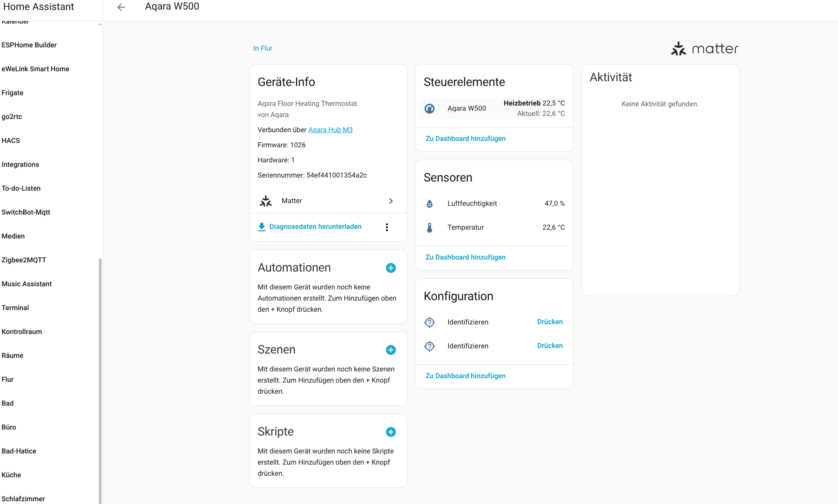Expand the Matter integration row chevron
The height and width of the screenshot is (504, 838).
point(391,201)
